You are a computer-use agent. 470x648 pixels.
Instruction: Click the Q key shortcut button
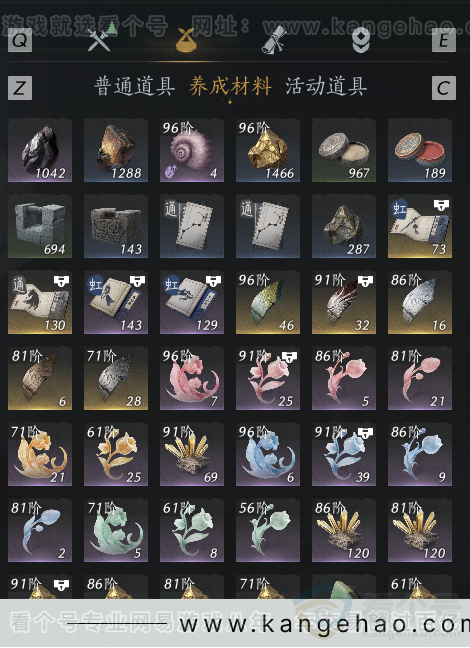(x=20, y=40)
